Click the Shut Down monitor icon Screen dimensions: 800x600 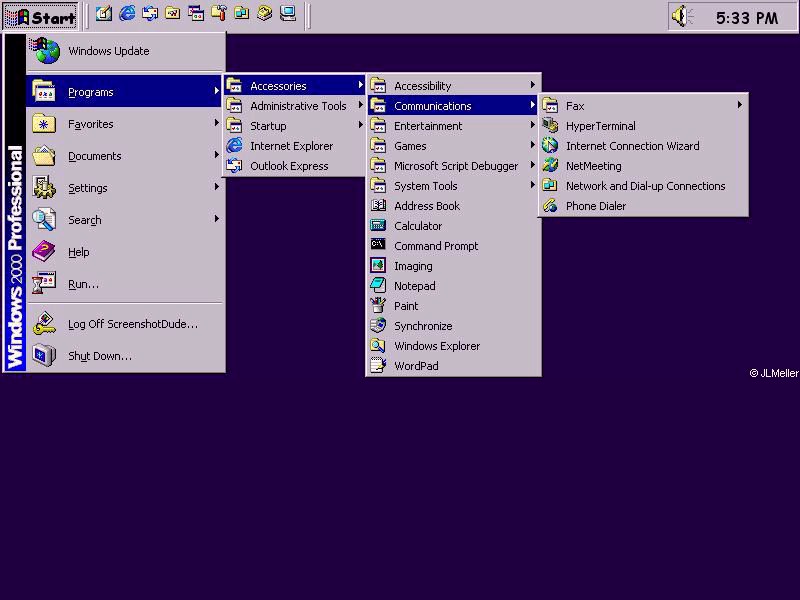point(44,355)
